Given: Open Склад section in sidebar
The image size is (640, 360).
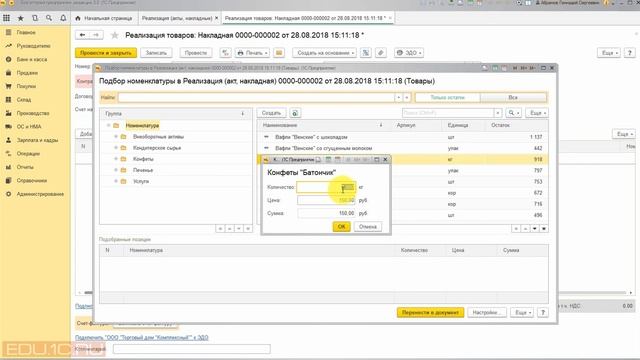Looking at the screenshot, I should 24,100.
